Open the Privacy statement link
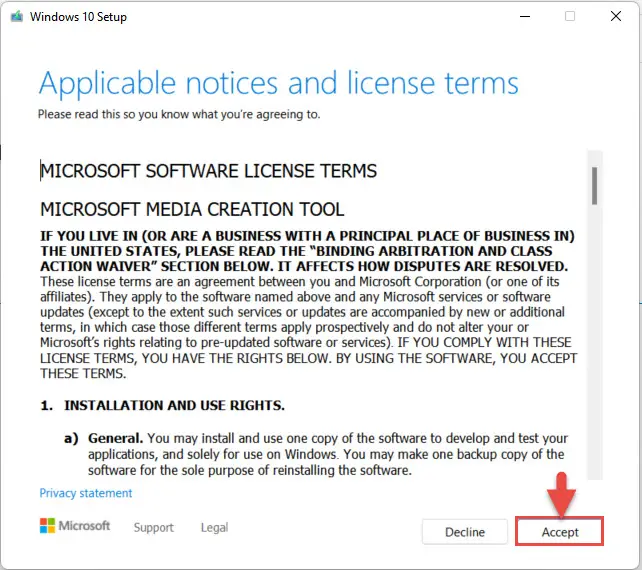The width and height of the screenshot is (642, 570). [x=86, y=493]
